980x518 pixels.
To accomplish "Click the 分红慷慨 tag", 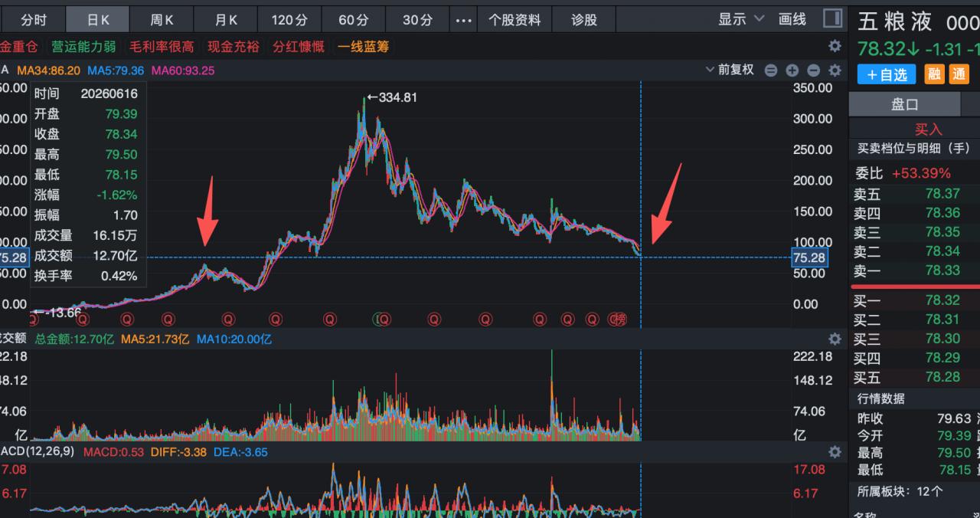I will pyautogui.click(x=299, y=47).
